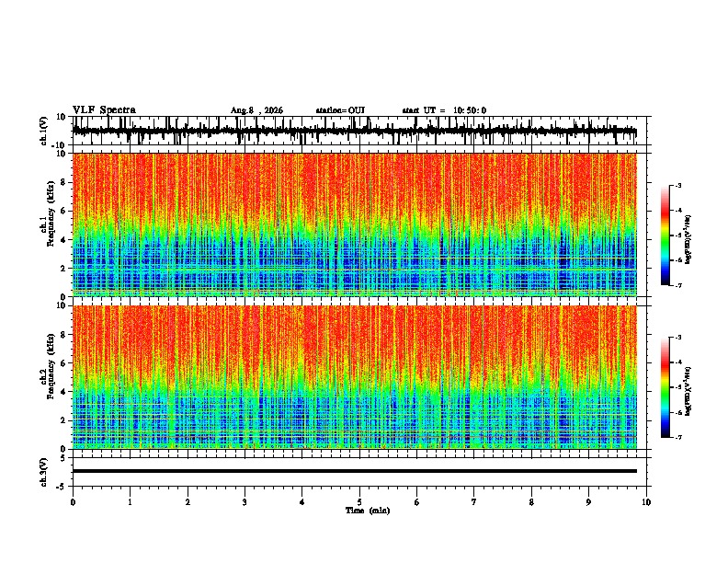This screenshot has height=563, width=728.
Task: Click time axis tick label 0
Action: pos(73,502)
